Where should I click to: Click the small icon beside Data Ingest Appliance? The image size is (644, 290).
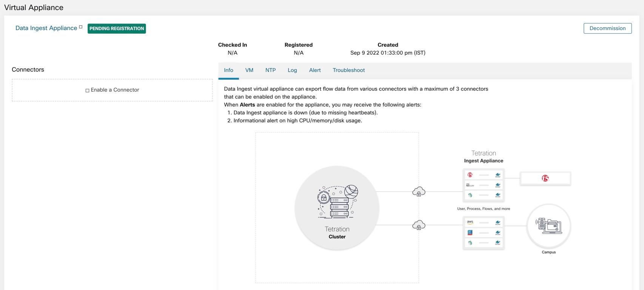click(81, 27)
